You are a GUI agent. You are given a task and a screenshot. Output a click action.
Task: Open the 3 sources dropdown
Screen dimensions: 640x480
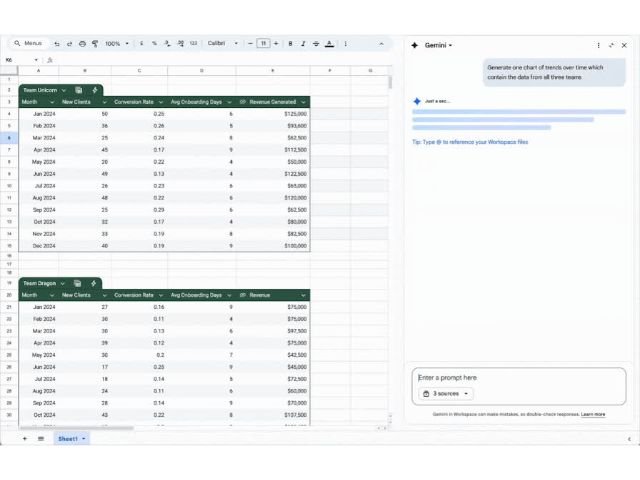coord(446,393)
